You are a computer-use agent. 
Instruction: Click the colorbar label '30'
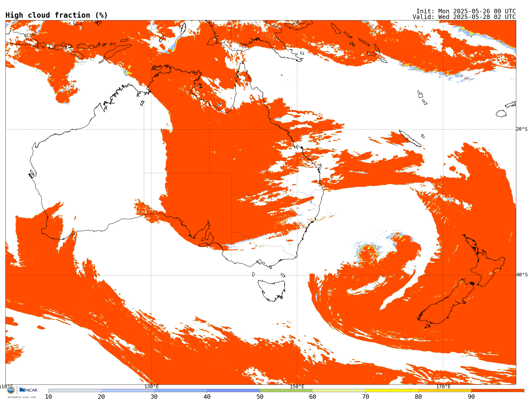pyautogui.click(x=154, y=397)
